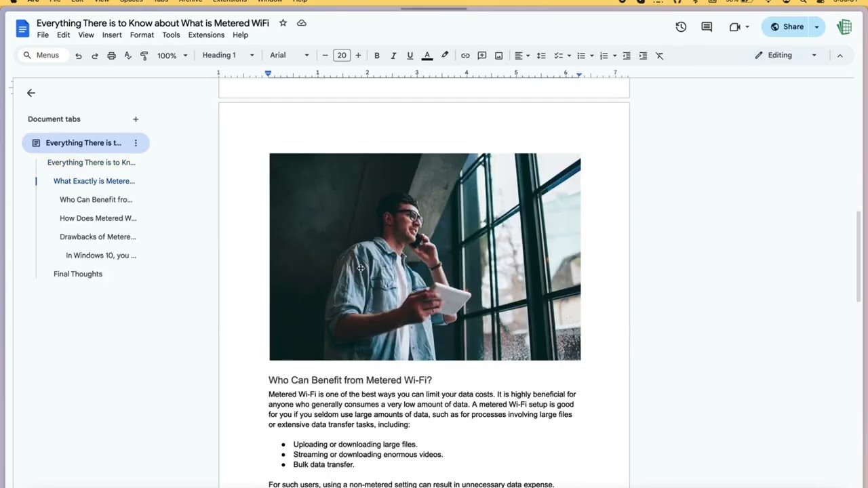Print the document using the printer icon
868x488 pixels.
(111, 56)
